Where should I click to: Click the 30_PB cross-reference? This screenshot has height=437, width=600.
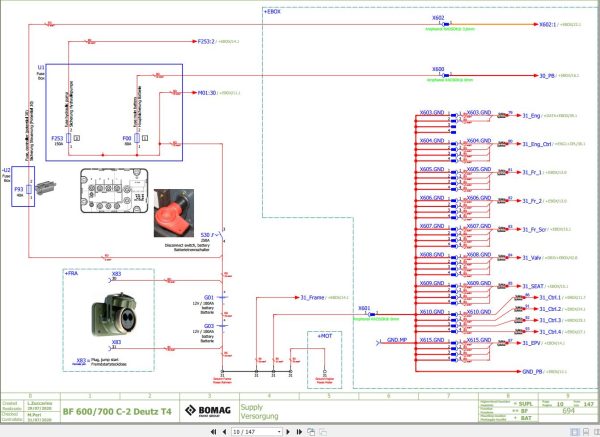point(547,76)
